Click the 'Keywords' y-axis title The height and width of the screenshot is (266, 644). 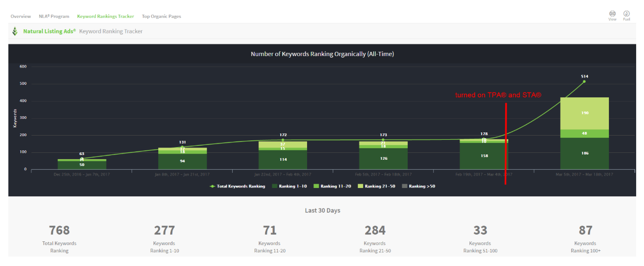pyautogui.click(x=15, y=118)
